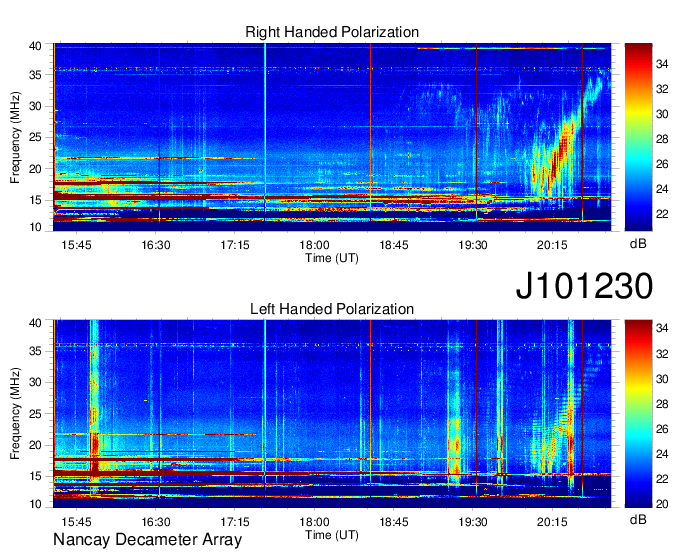This screenshot has height=552, width=680.
Task: Select 25 MHz tick on left-handed plot
Action: [36, 414]
